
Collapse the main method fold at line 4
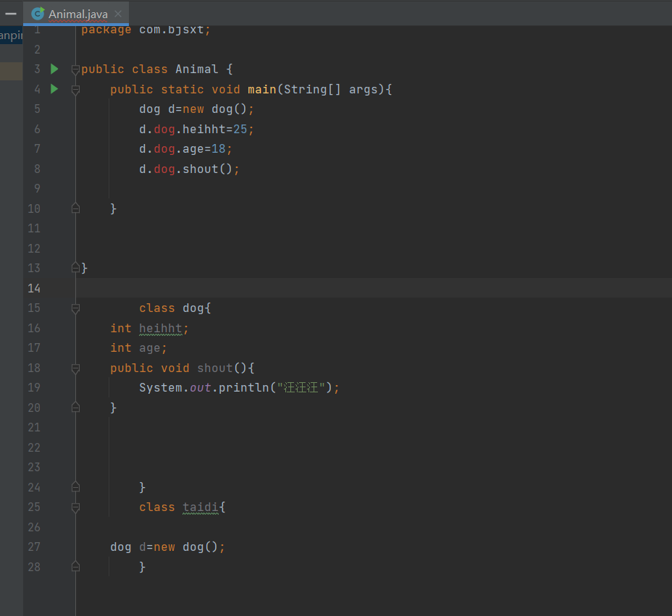tap(75, 90)
